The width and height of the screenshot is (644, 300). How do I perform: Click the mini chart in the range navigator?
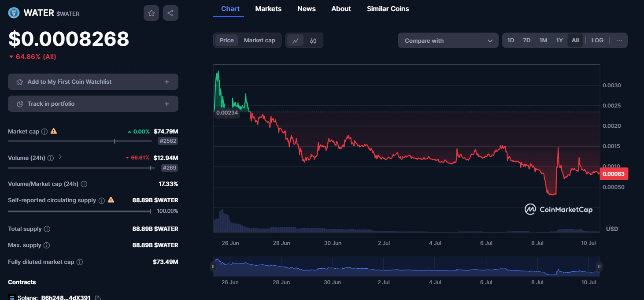(x=406, y=267)
